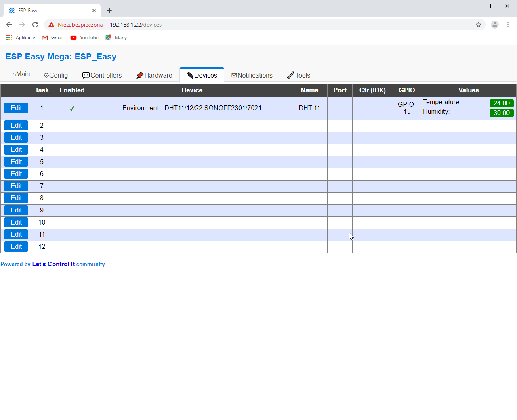
Task: Click the device name Environment - DHT11/12/22 SONOFF2301/7021
Action: pyautogui.click(x=192, y=108)
